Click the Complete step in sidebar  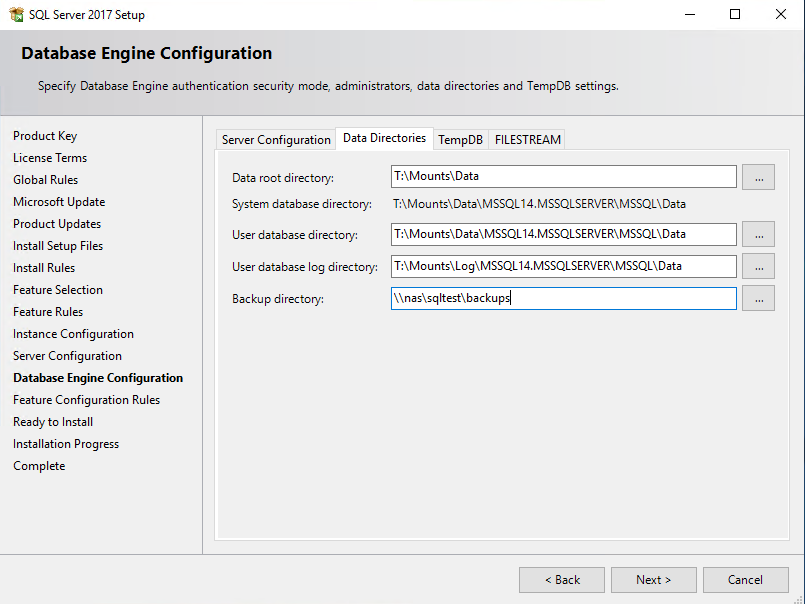39,466
